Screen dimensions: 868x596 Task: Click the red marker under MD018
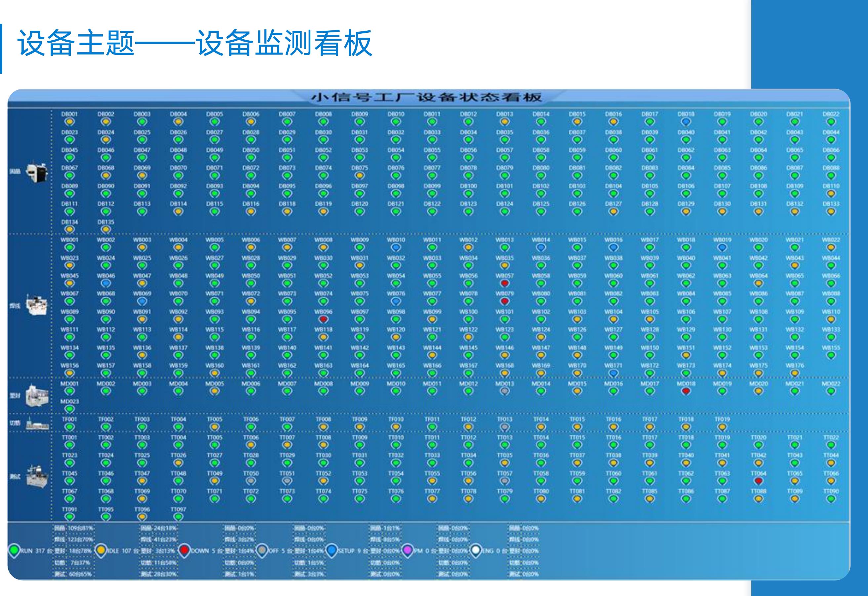pos(686,391)
